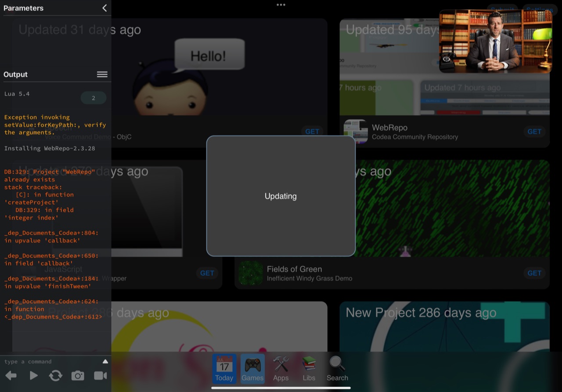562x392 pixels.
Task: Click the picture-in-picture video thumbnail
Action: [x=495, y=41]
